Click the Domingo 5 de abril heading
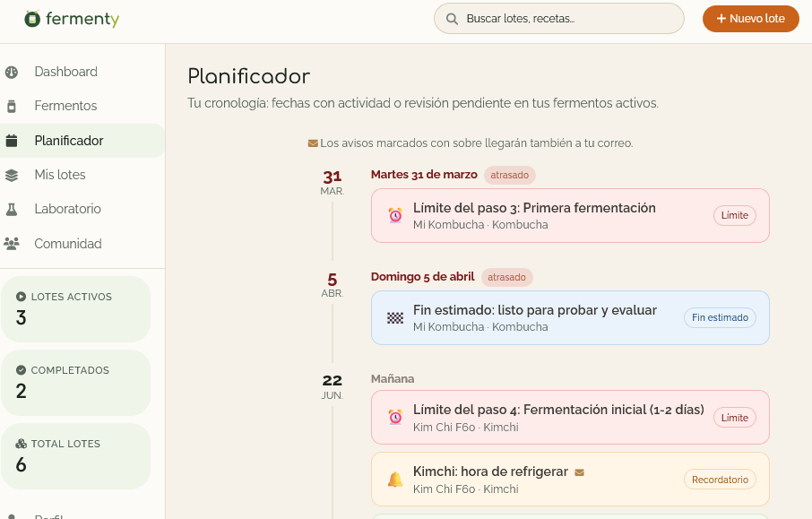 [422, 277]
